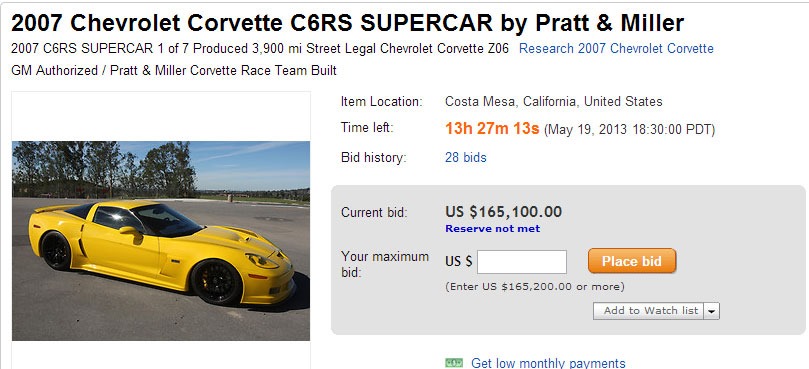The image size is (809, 369).
Task: Click the orange time left countdown
Action: (x=492, y=129)
